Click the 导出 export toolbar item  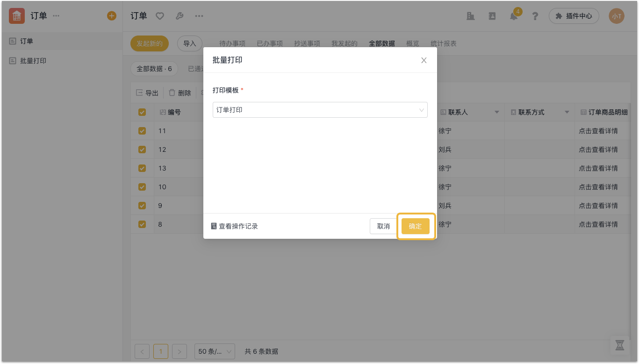pos(147,93)
